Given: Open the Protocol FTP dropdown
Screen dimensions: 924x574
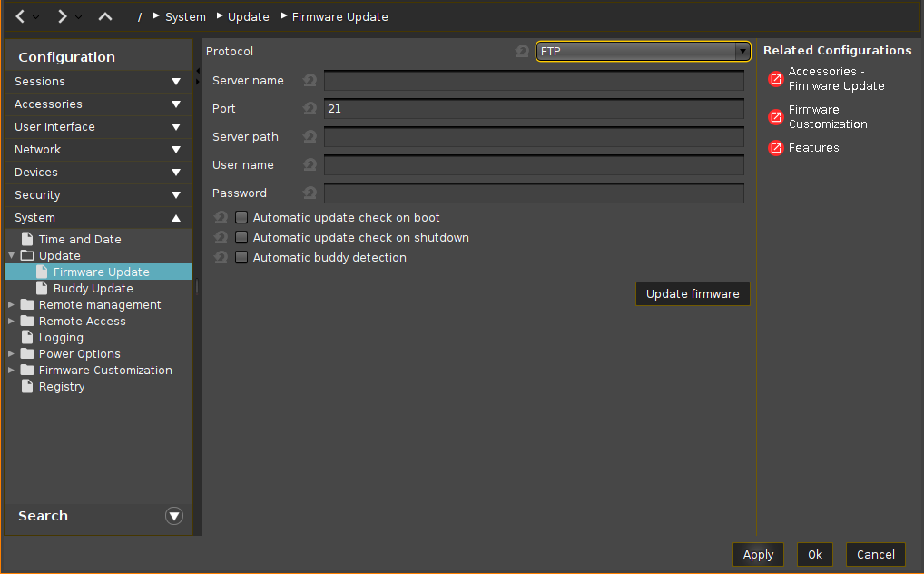Looking at the screenshot, I should coord(643,52).
